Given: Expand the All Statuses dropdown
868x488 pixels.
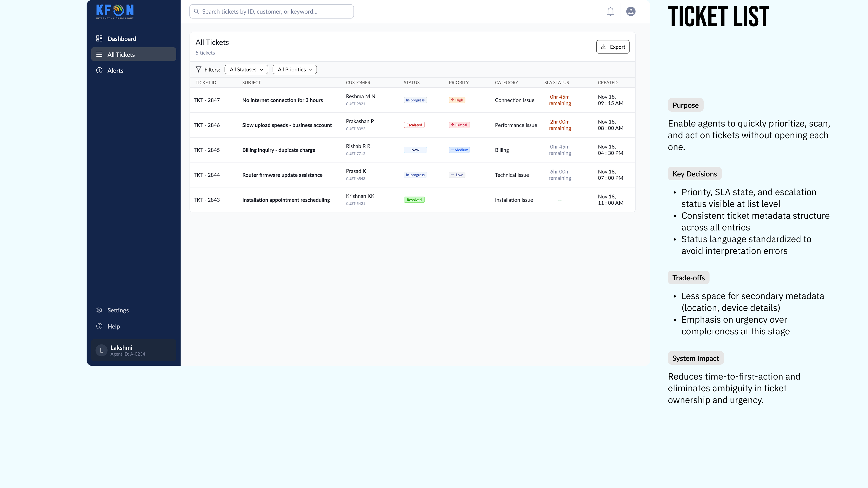Looking at the screenshot, I should pos(246,69).
